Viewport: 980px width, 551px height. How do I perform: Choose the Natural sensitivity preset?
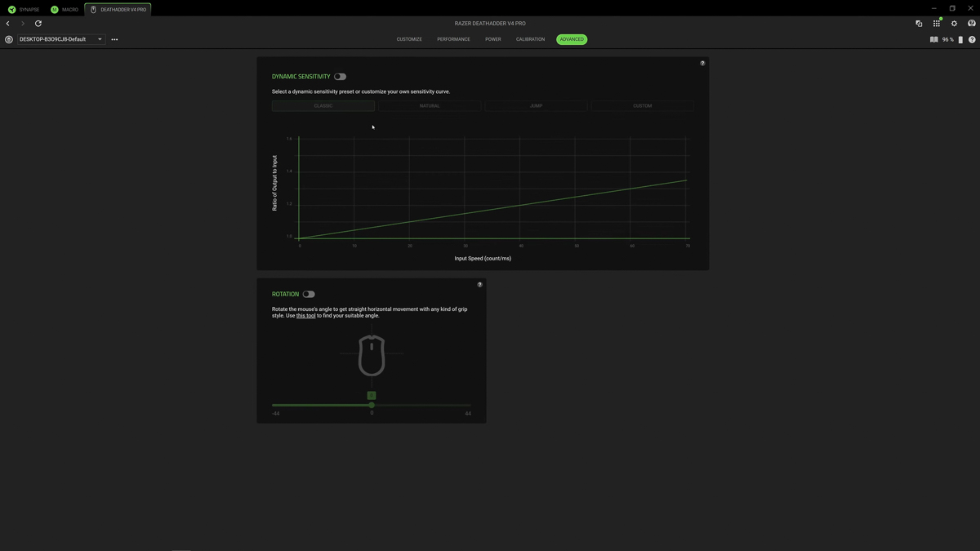tap(430, 106)
